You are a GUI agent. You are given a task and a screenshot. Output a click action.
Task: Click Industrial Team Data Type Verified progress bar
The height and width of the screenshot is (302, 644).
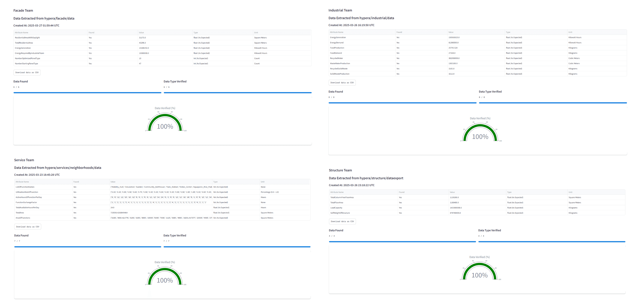click(552, 103)
